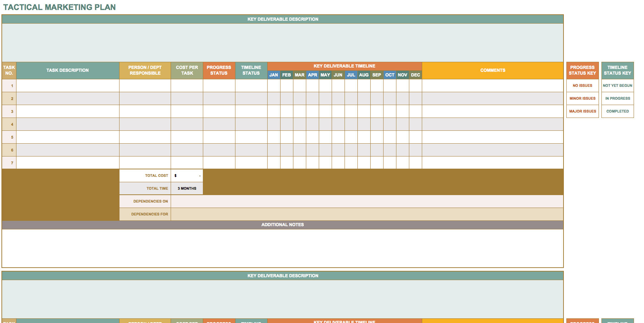
Task: Click the COMPLETED timeline key cell
Action: [617, 111]
